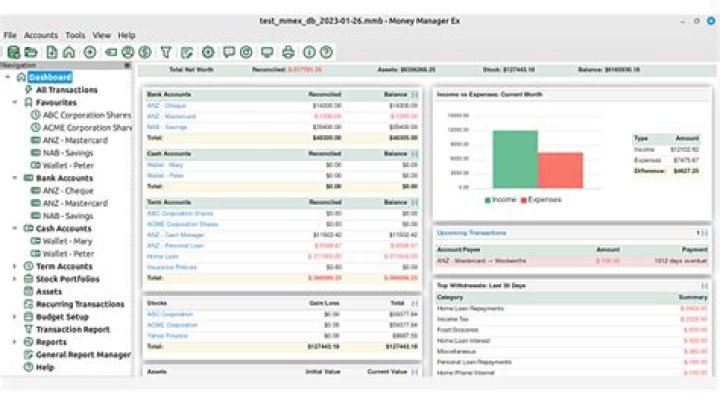Open the Help menu in menu bar

(127, 35)
